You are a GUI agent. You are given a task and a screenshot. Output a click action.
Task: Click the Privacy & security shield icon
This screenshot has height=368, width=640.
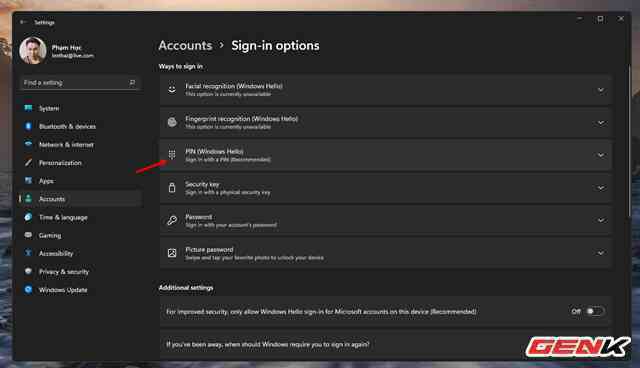point(28,271)
